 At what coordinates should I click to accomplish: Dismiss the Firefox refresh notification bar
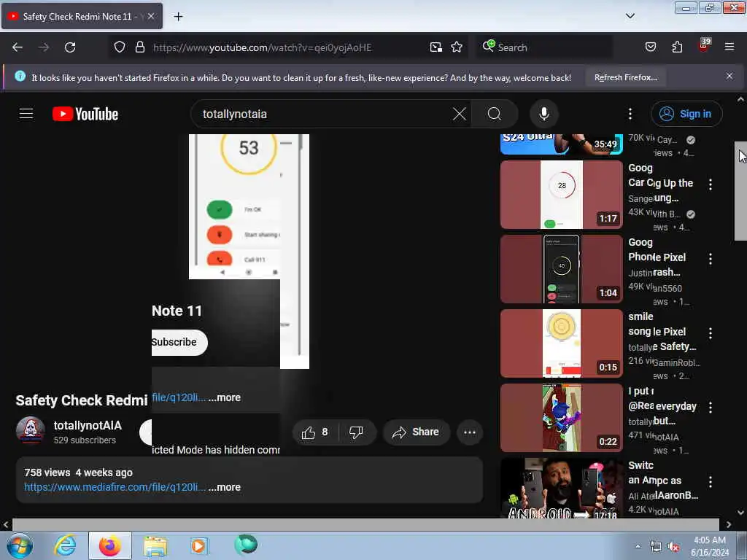(x=729, y=76)
